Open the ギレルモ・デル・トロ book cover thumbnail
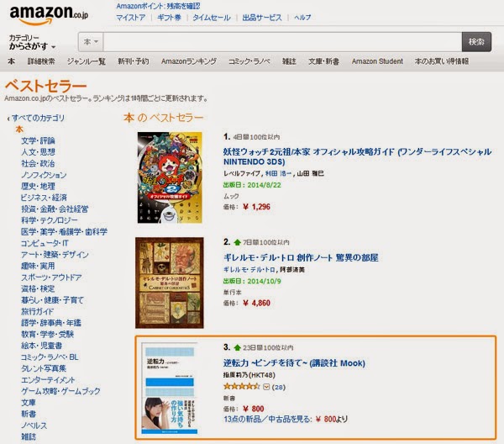The height and width of the screenshot is (444, 504). [x=170, y=283]
